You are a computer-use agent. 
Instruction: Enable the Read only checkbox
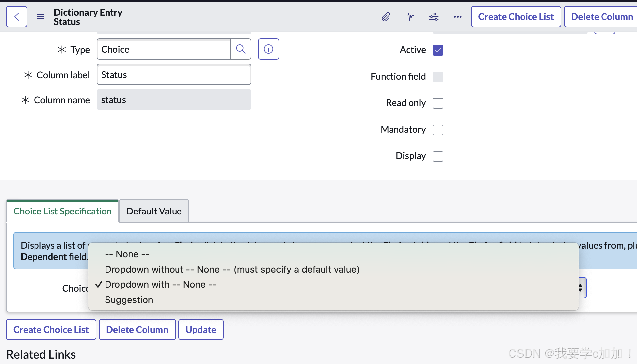coord(438,103)
